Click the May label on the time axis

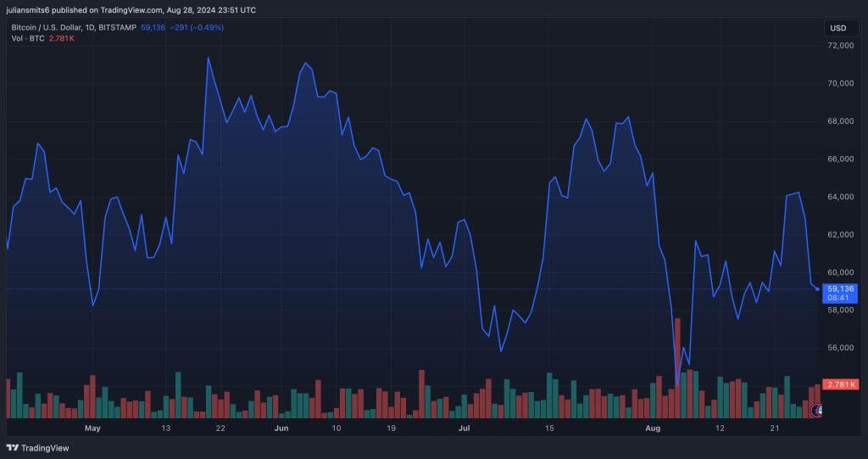pos(93,428)
